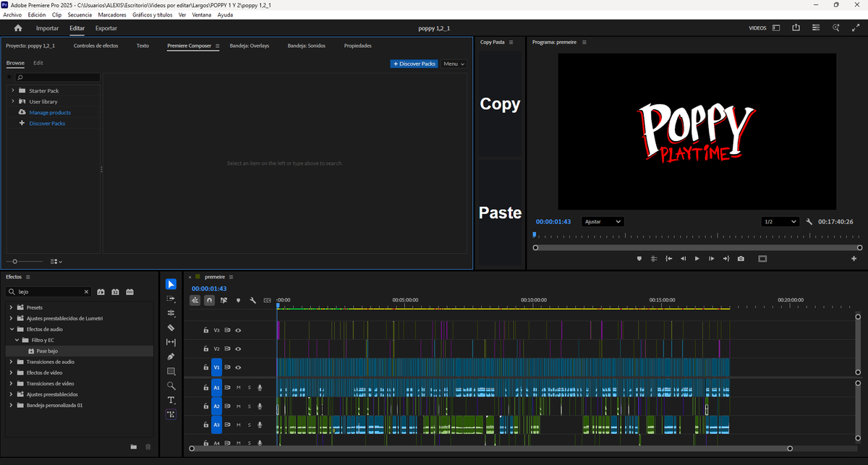Select the Slip tool
This screenshot has height=465, width=868.
171,342
